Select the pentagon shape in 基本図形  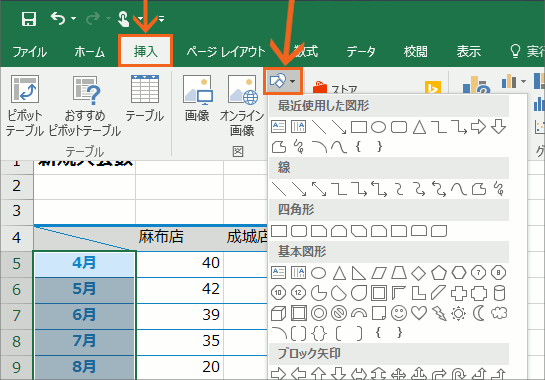[439, 273]
